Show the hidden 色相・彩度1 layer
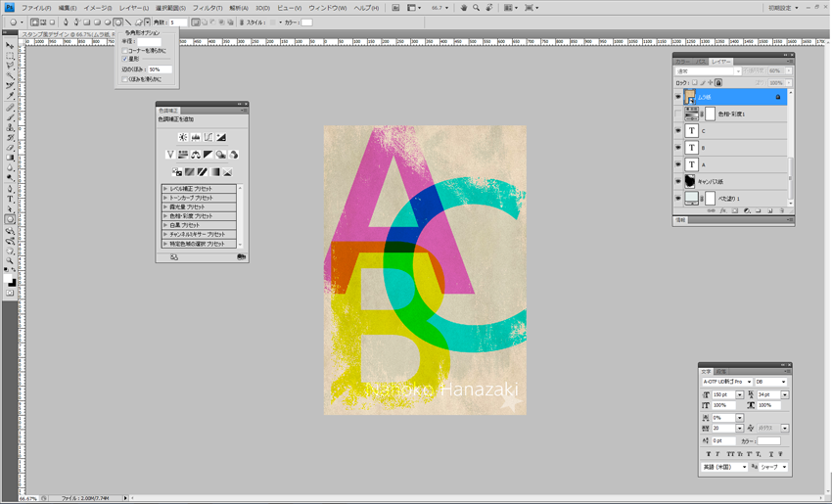 (678, 115)
